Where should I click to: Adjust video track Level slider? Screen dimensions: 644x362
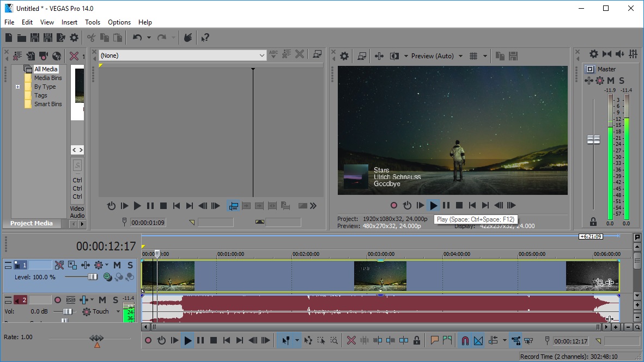(x=93, y=277)
